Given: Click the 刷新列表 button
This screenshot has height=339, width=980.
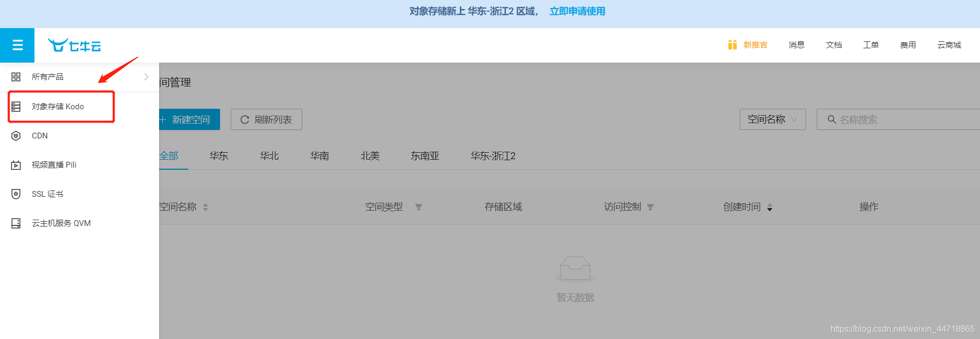Looking at the screenshot, I should [x=266, y=119].
